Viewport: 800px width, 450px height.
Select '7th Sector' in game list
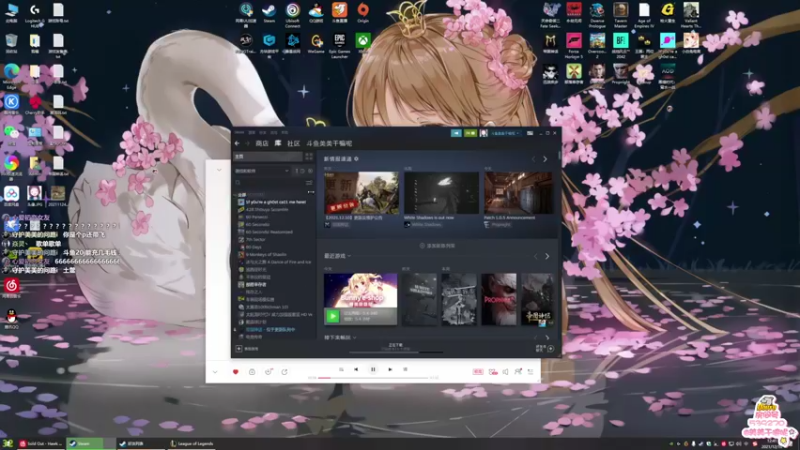pyautogui.click(x=253, y=239)
